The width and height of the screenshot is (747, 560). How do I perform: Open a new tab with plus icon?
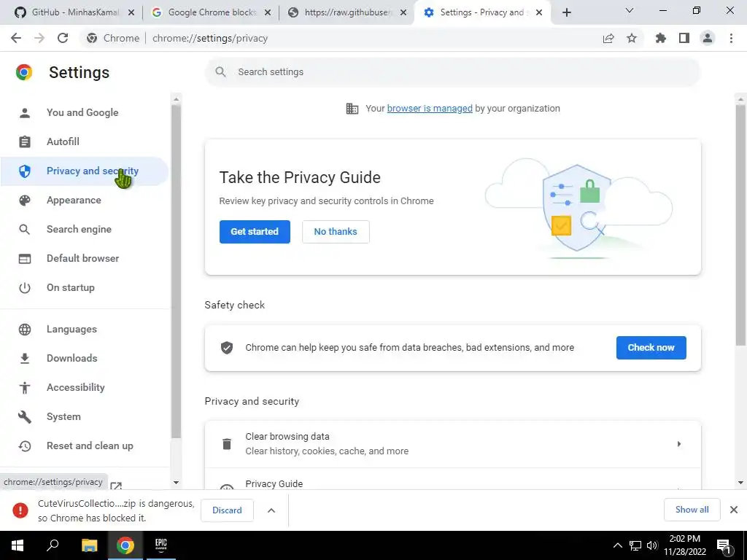coord(566,12)
